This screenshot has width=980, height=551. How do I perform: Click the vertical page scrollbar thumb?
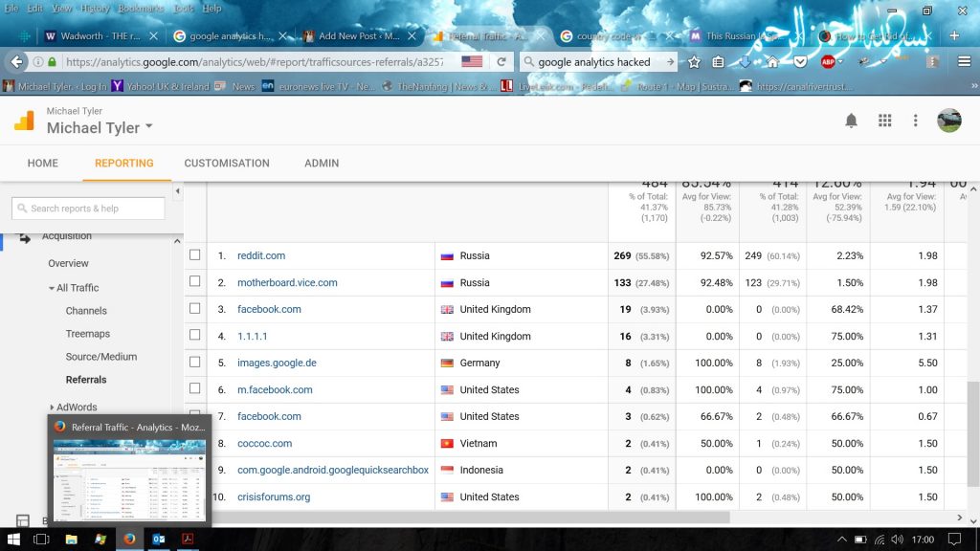click(x=973, y=433)
